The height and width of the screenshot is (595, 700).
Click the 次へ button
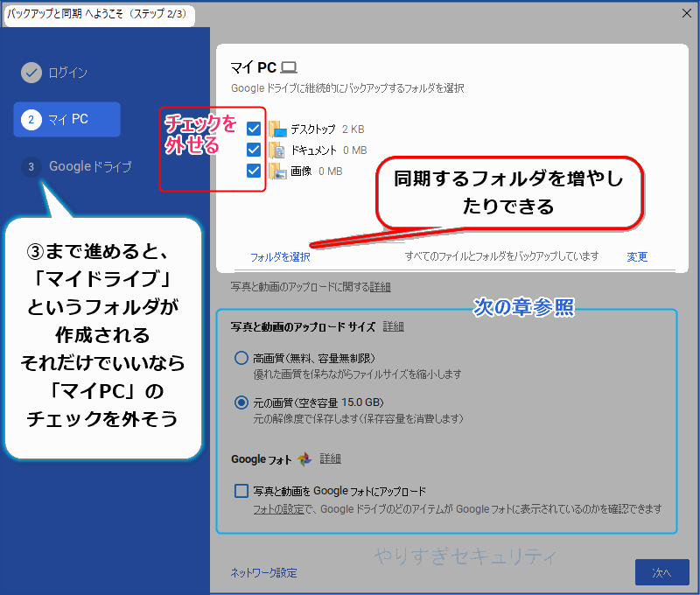(x=662, y=572)
